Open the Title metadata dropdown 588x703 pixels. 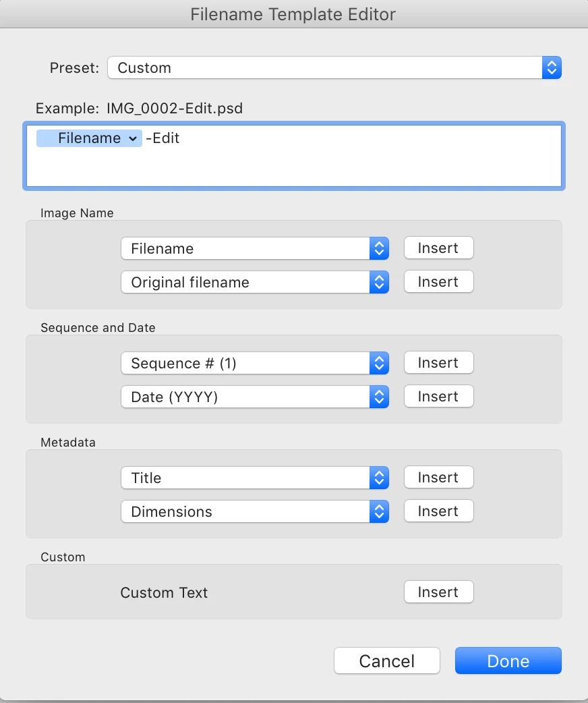click(x=255, y=478)
